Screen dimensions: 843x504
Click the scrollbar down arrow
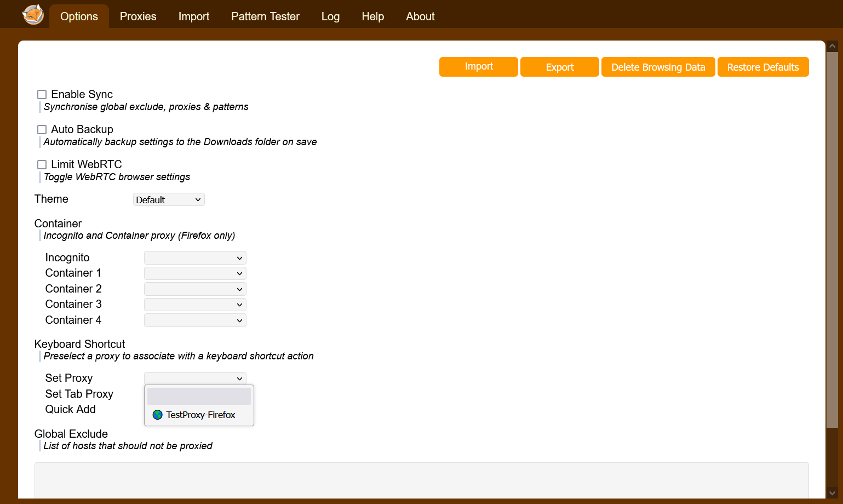click(832, 493)
